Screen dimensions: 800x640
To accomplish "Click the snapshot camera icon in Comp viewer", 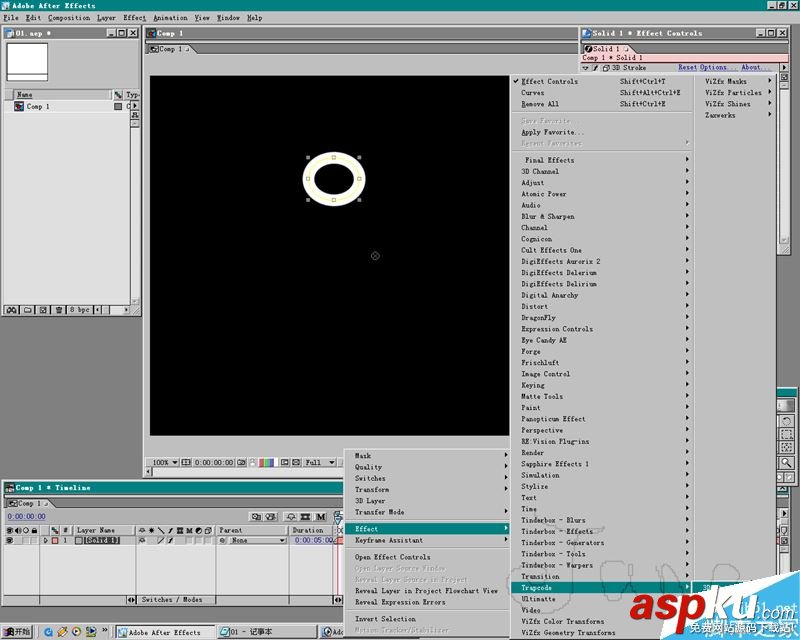I will (241, 462).
